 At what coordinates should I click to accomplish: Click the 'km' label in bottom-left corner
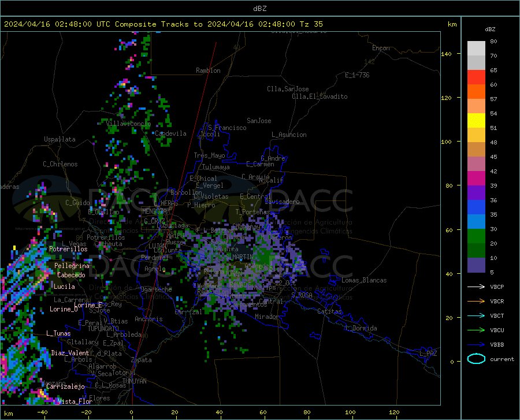click(x=8, y=414)
